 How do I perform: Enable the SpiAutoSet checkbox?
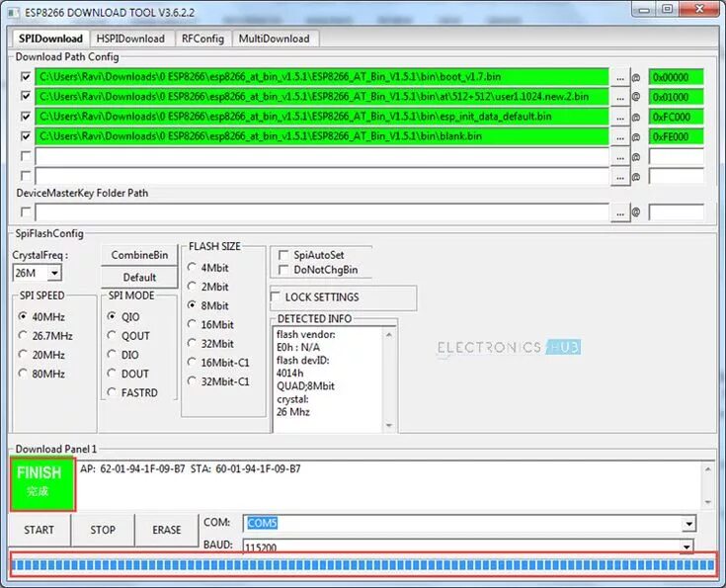coord(283,255)
